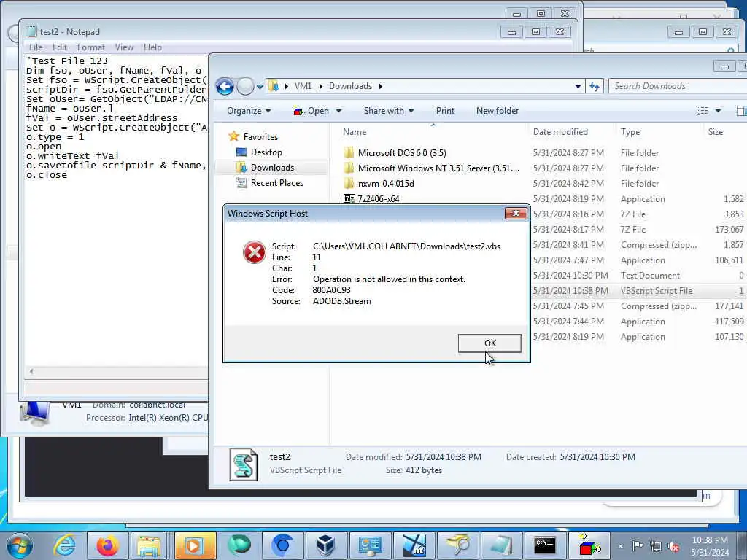
Task: Switch to Notepad via the taskbar
Action: pos(501,545)
